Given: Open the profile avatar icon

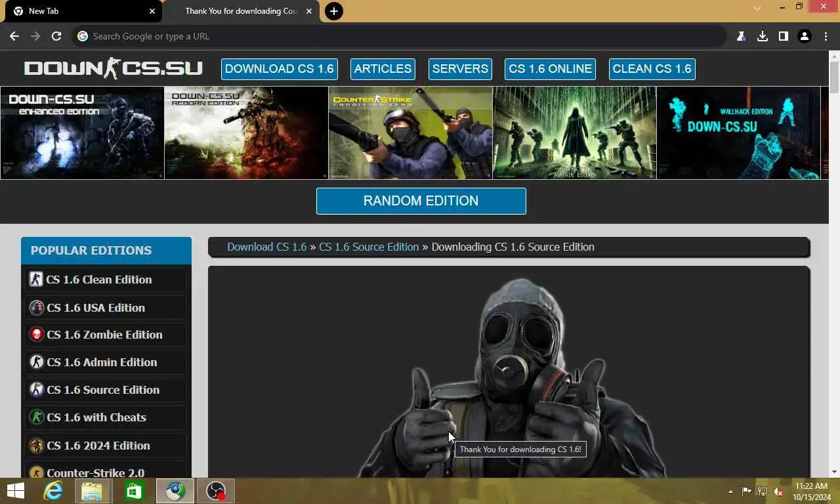Looking at the screenshot, I should pyautogui.click(x=805, y=36).
